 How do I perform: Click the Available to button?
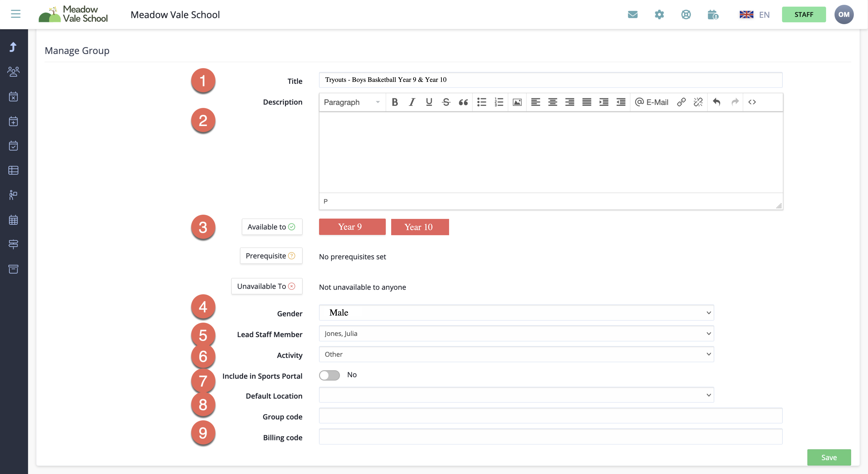point(272,227)
